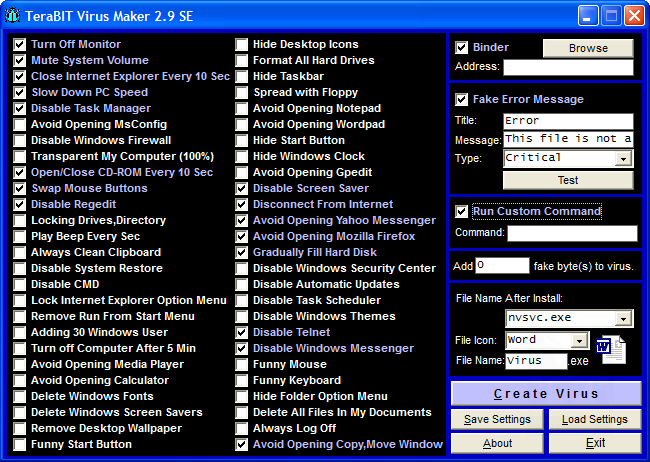The image size is (650, 462).
Task: Click the Exit button
Action: point(595,443)
